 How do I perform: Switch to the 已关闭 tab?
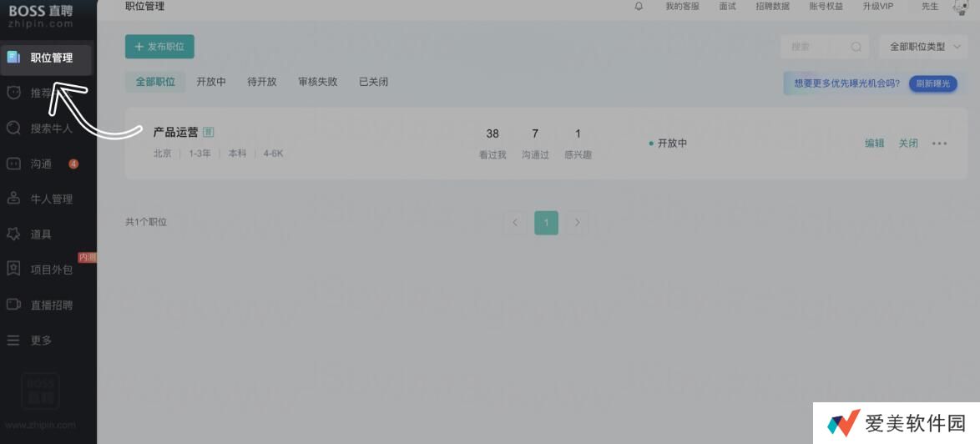tap(373, 82)
